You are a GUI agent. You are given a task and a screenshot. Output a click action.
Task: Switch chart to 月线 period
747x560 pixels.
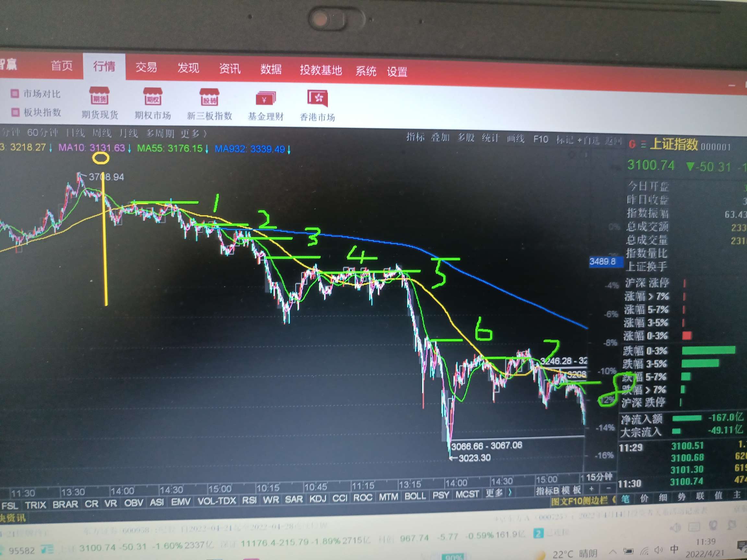(x=128, y=133)
